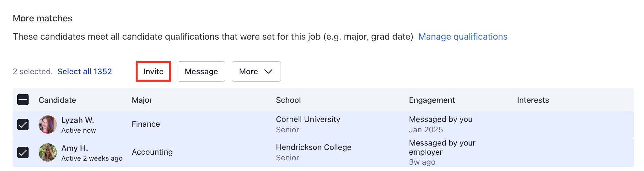
Task: Click Amy H.'s profile photo
Action: [48, 152]
